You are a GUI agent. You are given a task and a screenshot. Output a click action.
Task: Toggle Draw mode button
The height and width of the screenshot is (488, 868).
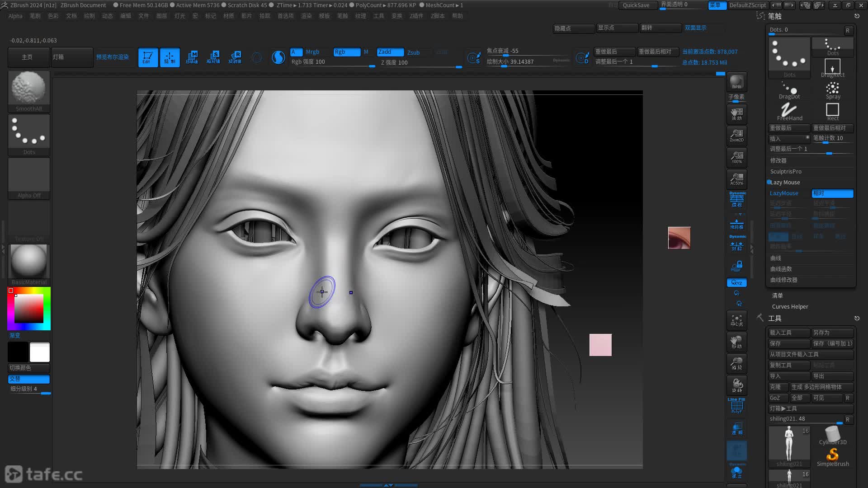click(170, 57)
